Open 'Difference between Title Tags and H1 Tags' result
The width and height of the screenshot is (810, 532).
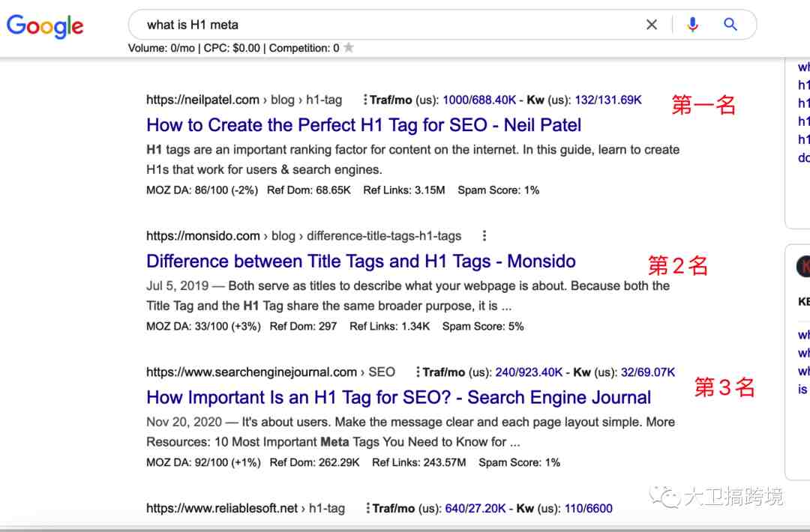click(361, 261)
